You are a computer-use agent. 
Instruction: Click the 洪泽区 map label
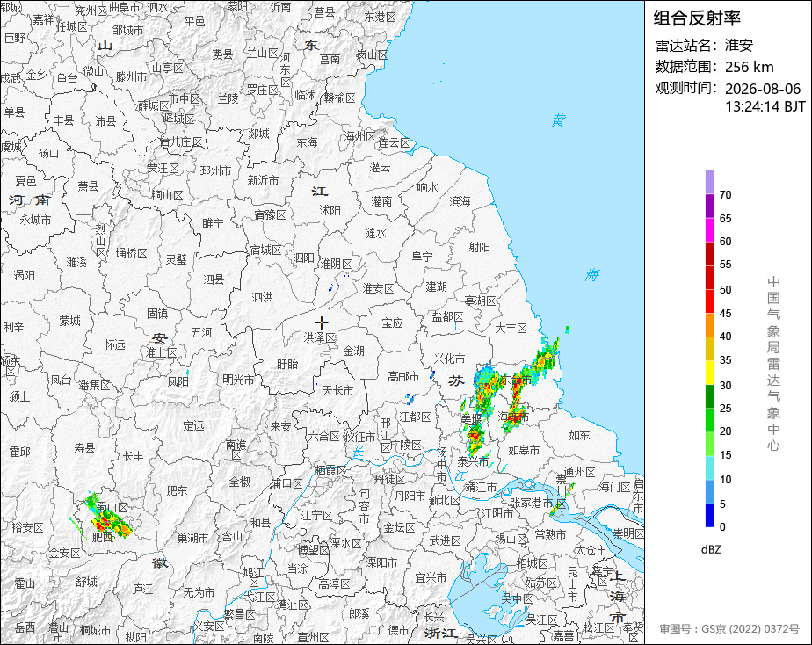pos(320,337)
